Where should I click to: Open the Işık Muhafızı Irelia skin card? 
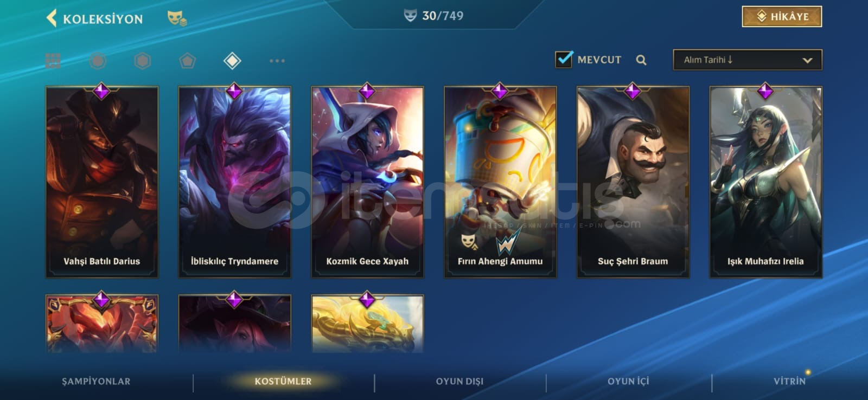(765, 182)
